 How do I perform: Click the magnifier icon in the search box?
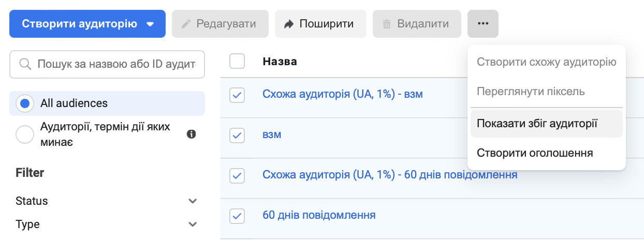point(25,64)
